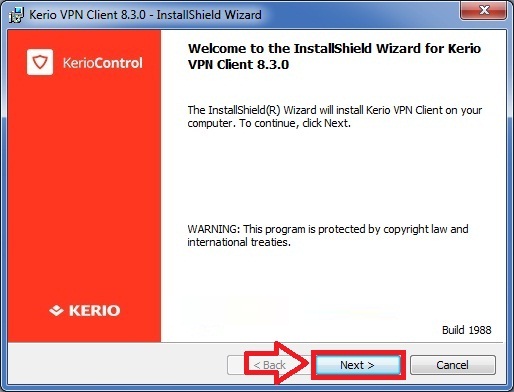
Task: Click the big red arrow annotation
Action: click(277, 363)
